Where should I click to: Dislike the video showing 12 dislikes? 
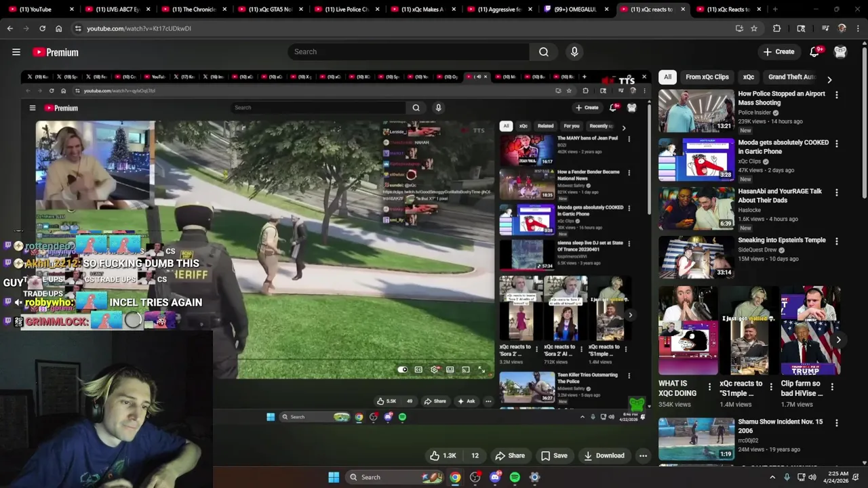[x=475, y=455]
